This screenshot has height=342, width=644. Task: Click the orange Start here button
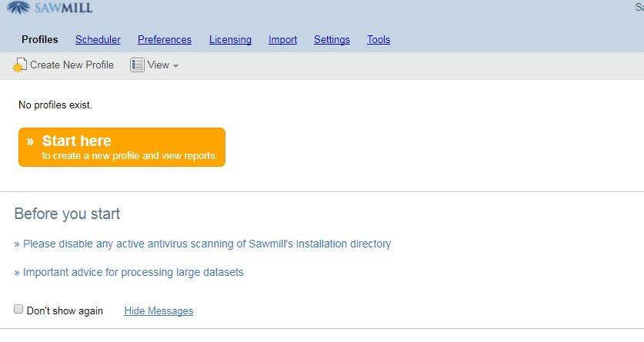[122, 148]
